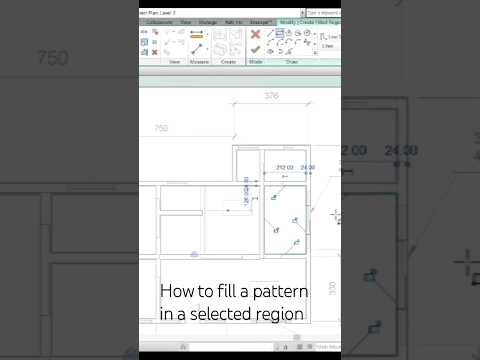Select the Tangent End Arc tool
480x360 pixels.
[x=289, y=42]
